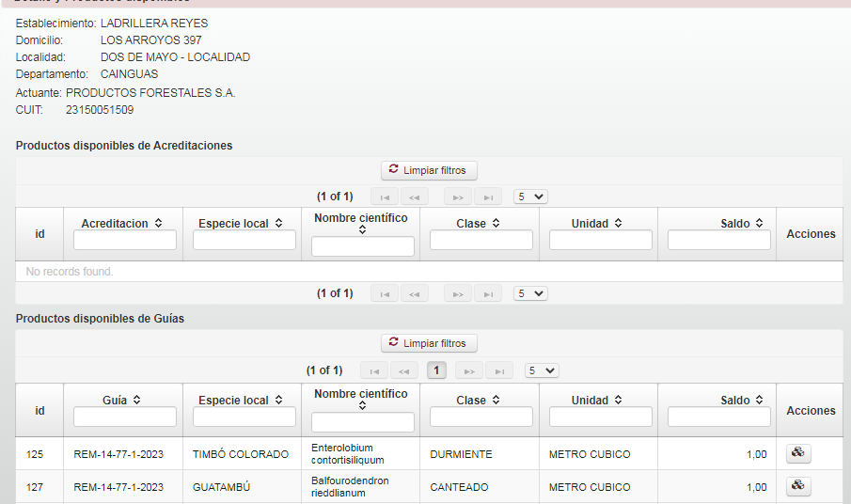The height and width of the screenshot is (504, 851).
Task: Click Limpiar filtros for Guías table
Action: click(x=429, y=343)
